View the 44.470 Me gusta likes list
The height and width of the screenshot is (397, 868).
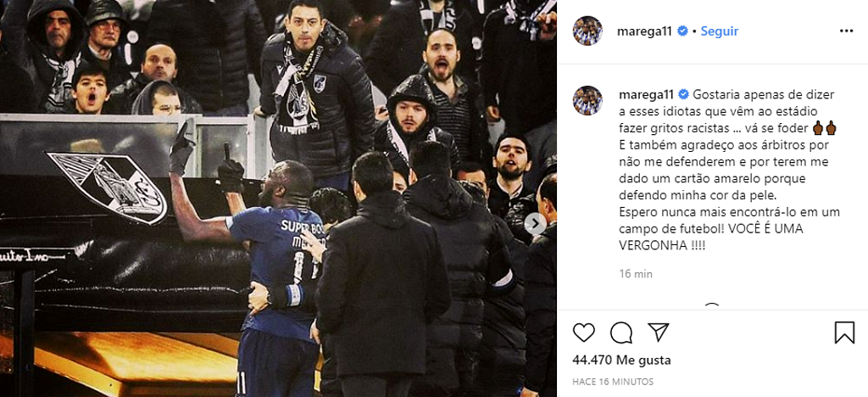click(621, 361)
